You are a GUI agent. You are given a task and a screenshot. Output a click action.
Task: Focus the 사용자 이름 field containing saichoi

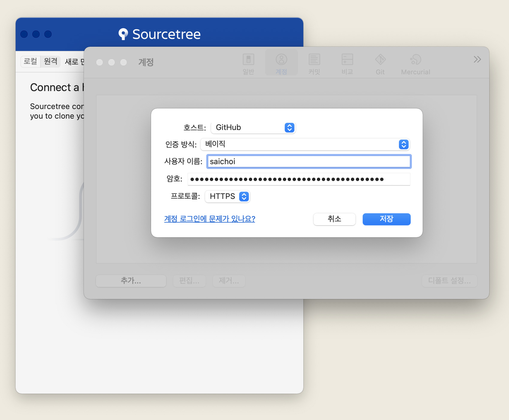[x=309, y=161]
